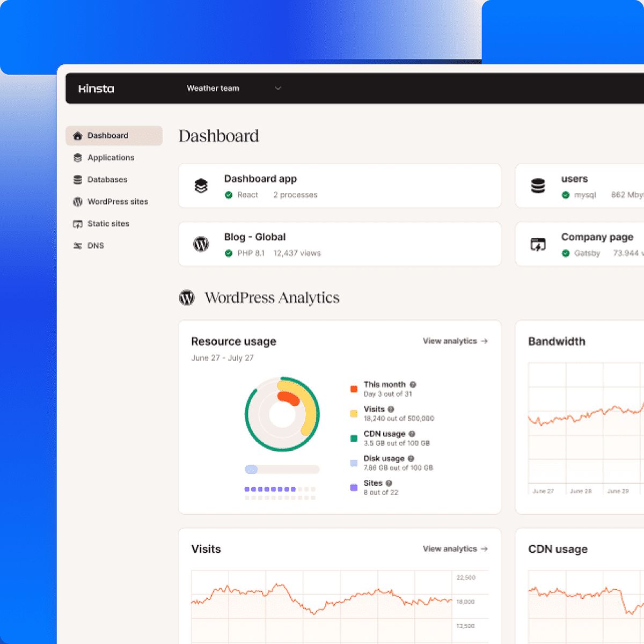
Task: Open the Blog - Global site card
Action: point(340,244)
